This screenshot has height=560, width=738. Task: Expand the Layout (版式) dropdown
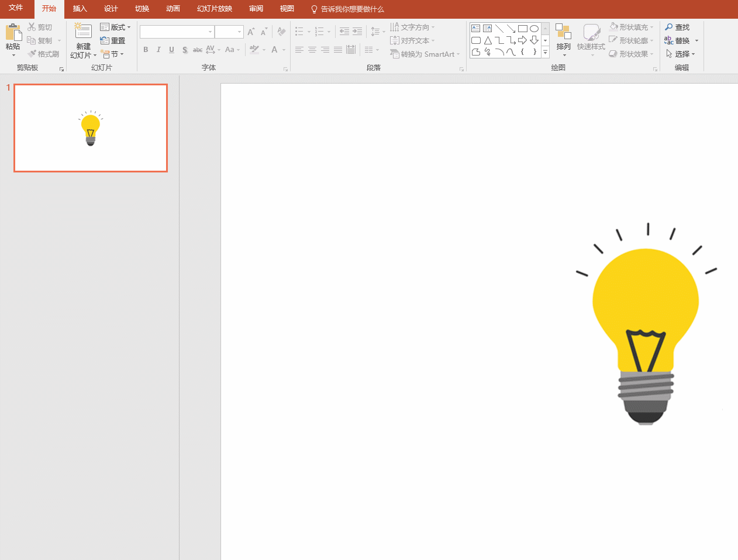(116, 27)
